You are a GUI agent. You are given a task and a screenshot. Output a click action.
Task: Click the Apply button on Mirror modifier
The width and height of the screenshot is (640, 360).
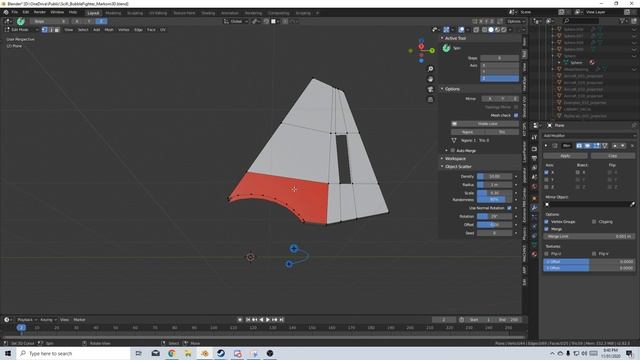click(x=565, y=156)
